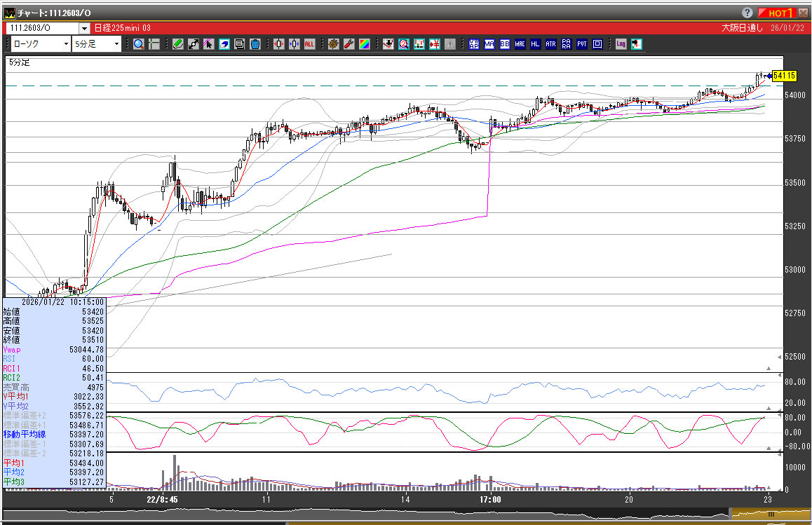The width and height of the screenshot is (812, 525).
Task: Click the 54115 current price label
Action: 783,76
